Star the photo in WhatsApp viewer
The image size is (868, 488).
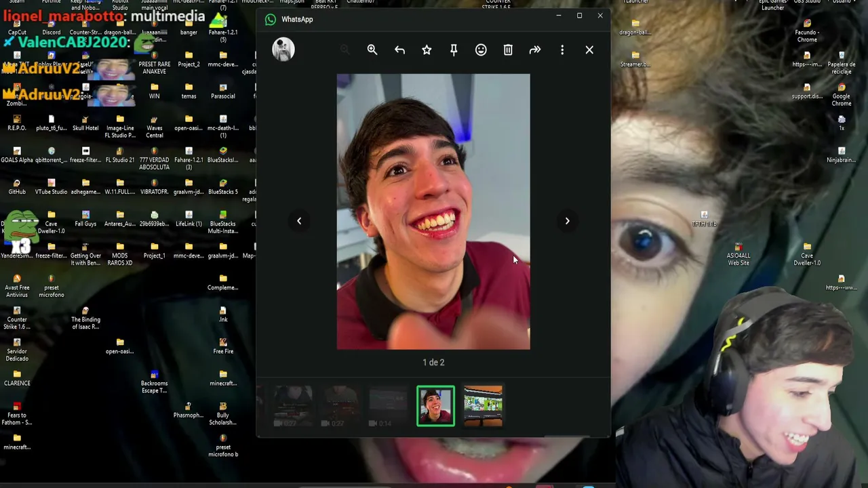coord(427,49)
